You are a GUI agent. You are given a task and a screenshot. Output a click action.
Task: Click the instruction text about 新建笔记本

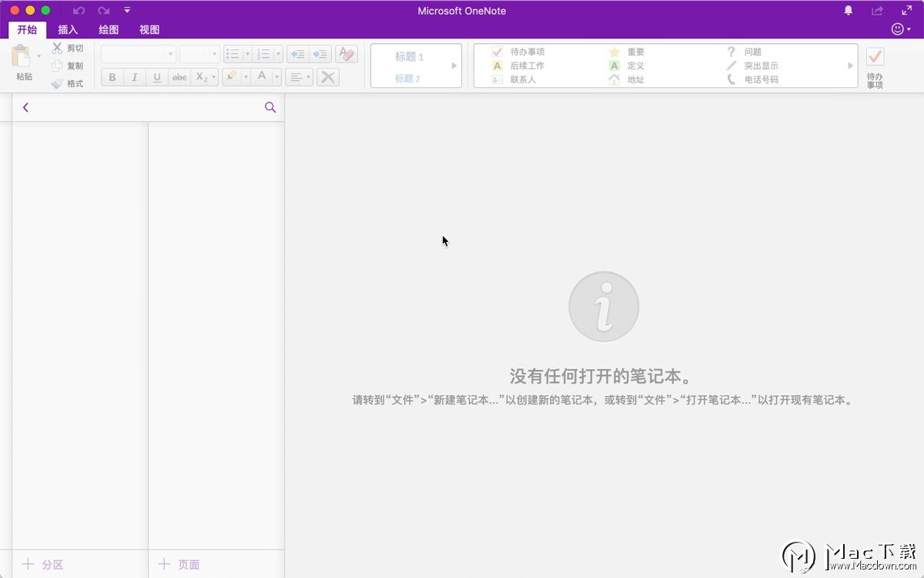(604, 400)
